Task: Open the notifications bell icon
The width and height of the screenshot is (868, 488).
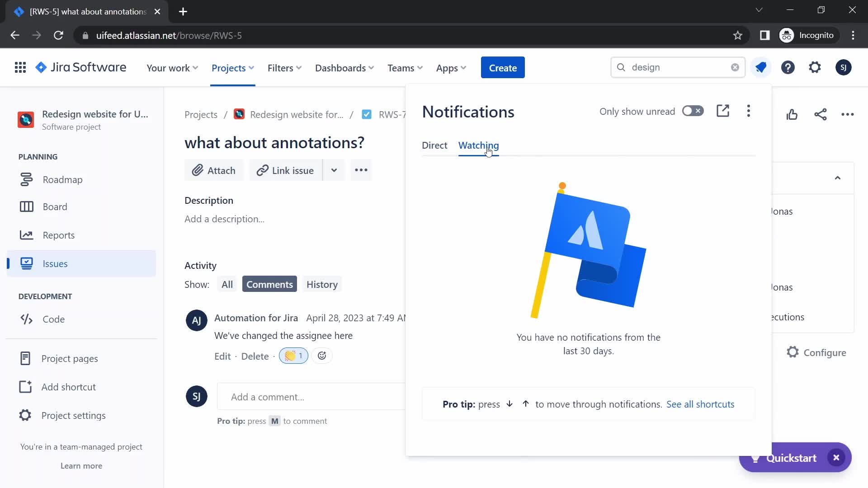Action: 761,68
